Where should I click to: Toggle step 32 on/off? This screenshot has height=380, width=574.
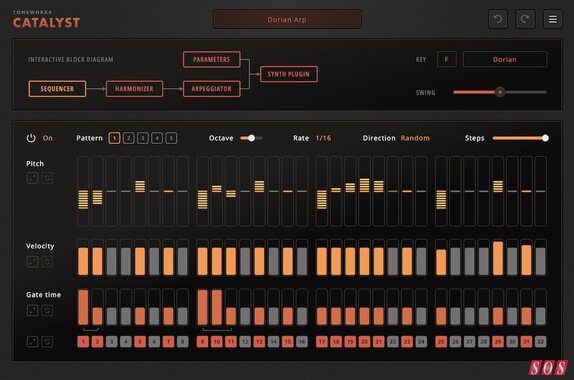click(x=541, y=342)
